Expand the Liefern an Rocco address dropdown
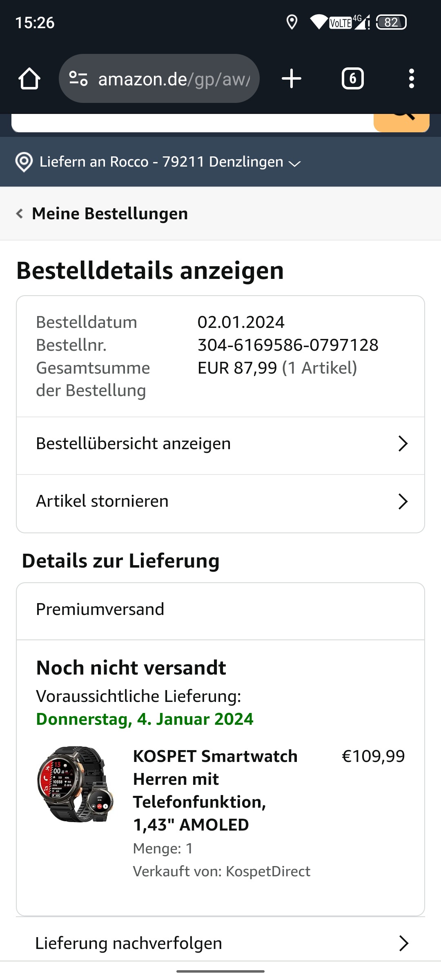The height and width of the screenshot is (980, 441). pos(294,163)
